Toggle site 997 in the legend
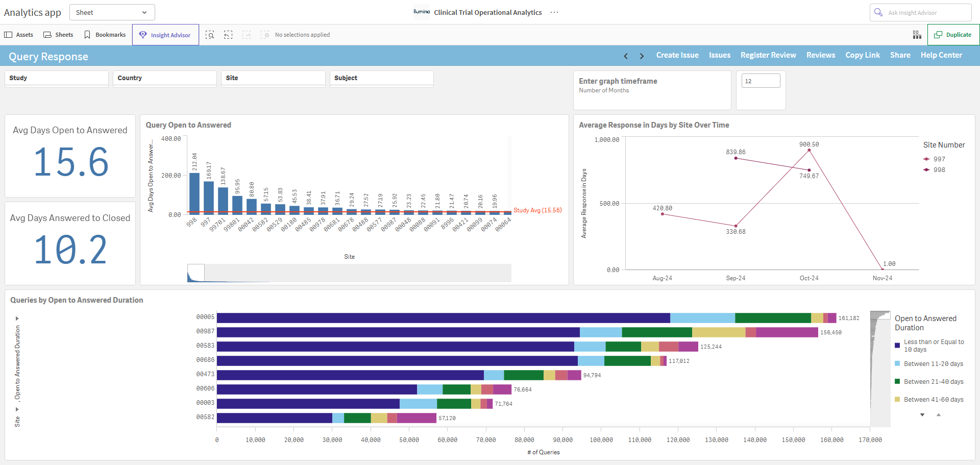 coord(934,159)
